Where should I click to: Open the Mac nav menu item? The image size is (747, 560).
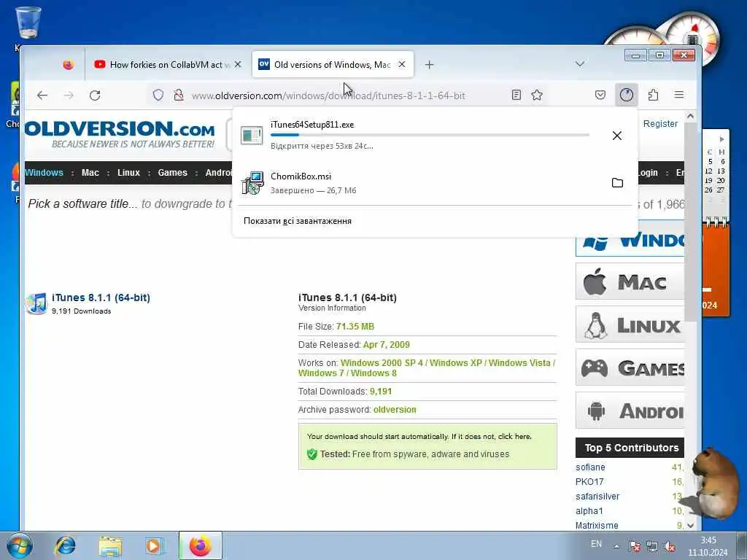pos(90,172)
